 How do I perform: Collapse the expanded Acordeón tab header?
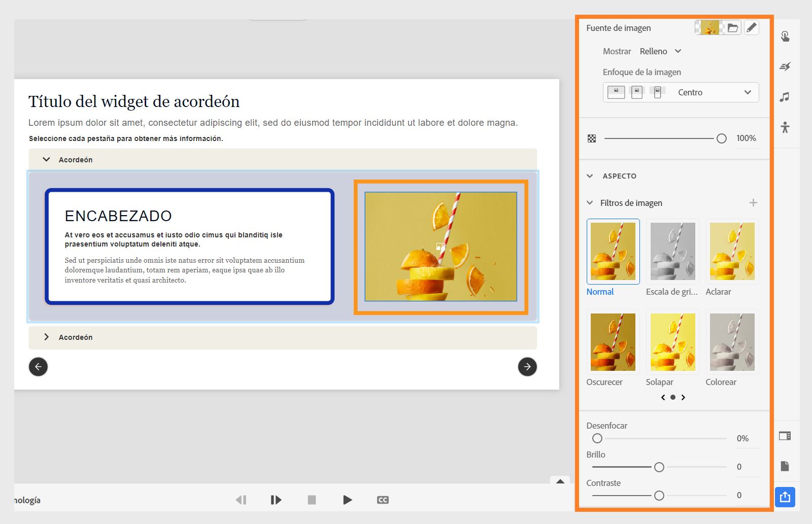[283, 160]
